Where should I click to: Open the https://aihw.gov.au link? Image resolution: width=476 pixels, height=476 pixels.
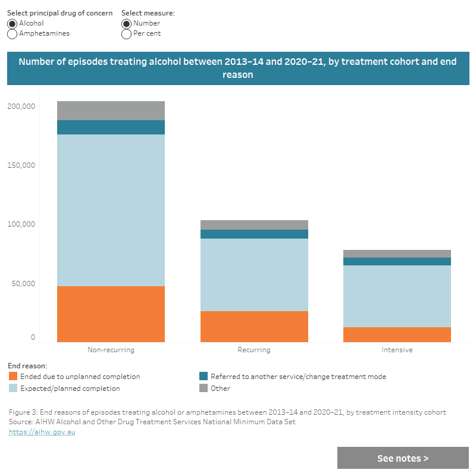tap(42, 431)
